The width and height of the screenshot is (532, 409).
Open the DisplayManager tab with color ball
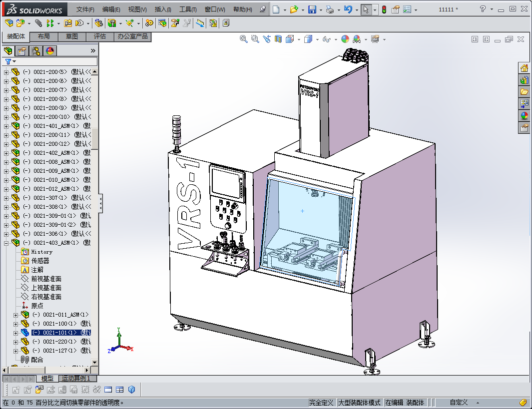point(49,51)
